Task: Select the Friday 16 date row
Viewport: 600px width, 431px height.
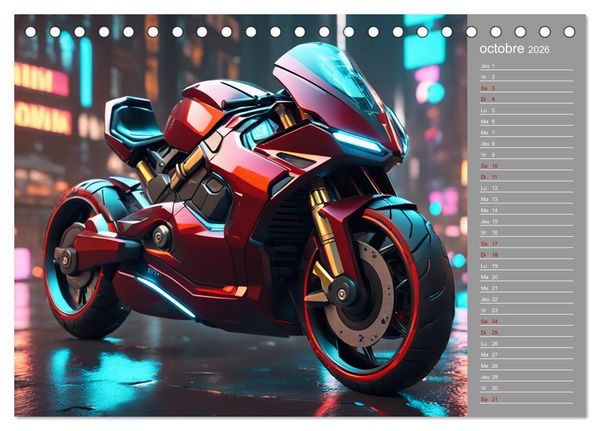Action: coord(527,232)
